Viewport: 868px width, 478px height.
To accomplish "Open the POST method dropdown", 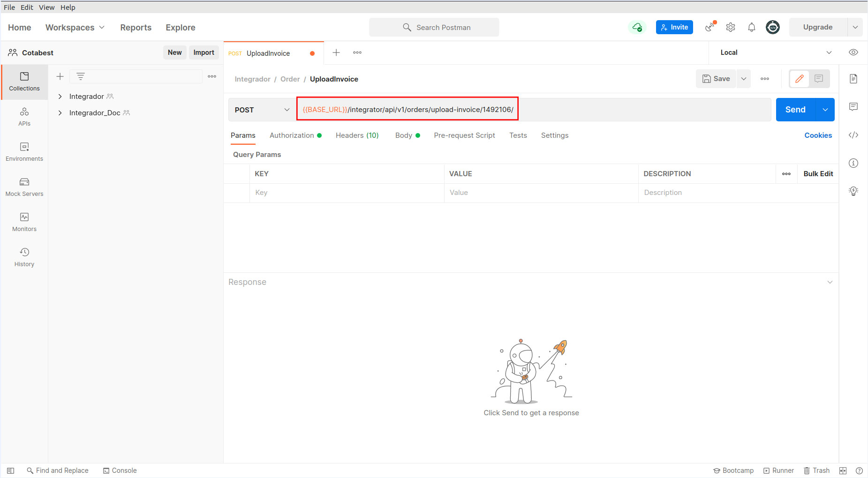I will [262, 110].
